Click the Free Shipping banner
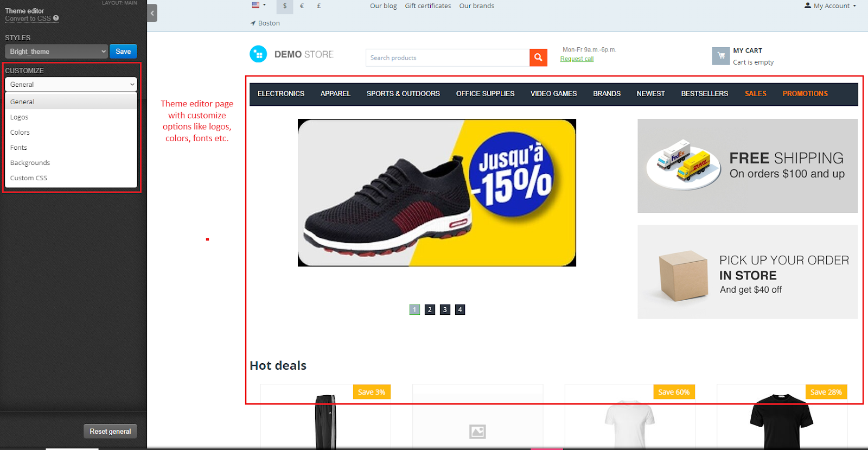Viewport: 868px width, 450px height. click(x=748, y=166)
